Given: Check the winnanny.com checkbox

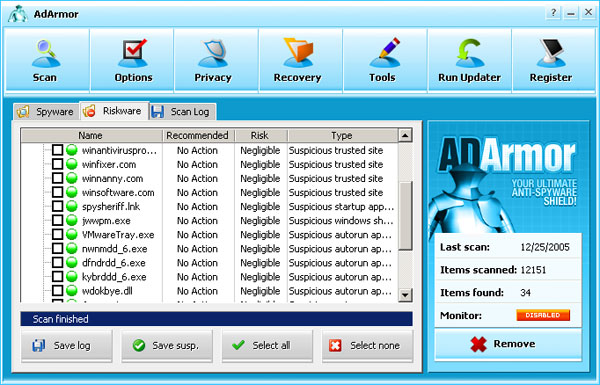Looking at the screenshot, I should (57, 178).
